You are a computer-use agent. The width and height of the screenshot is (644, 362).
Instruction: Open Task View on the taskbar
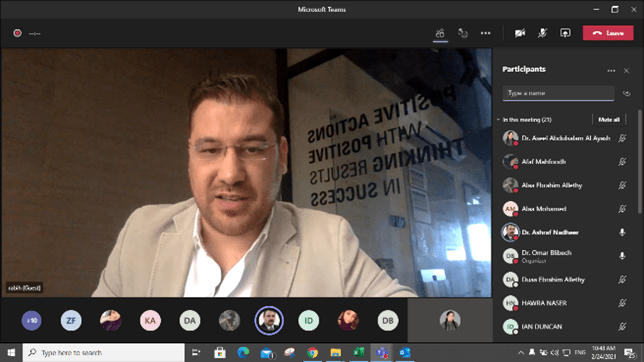pyautogui.click(x=196, y=353)
